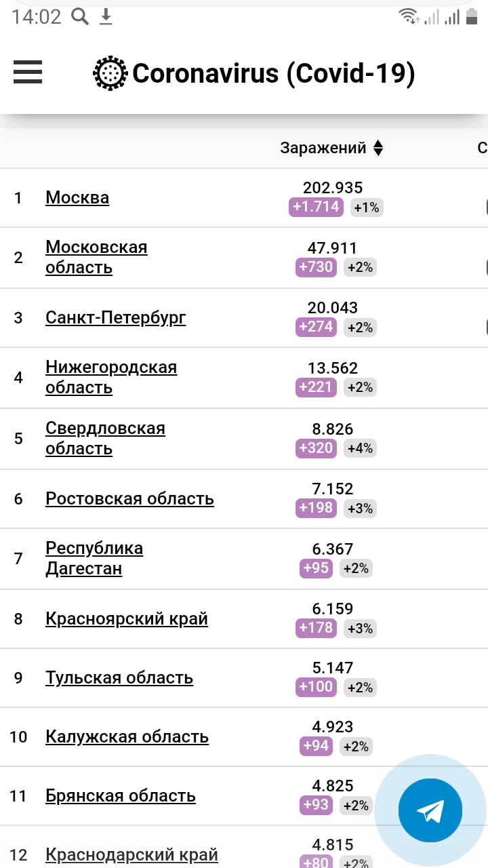Open the Калужская область link
Screen dimensions: 488x868
[x=127, y=736]
